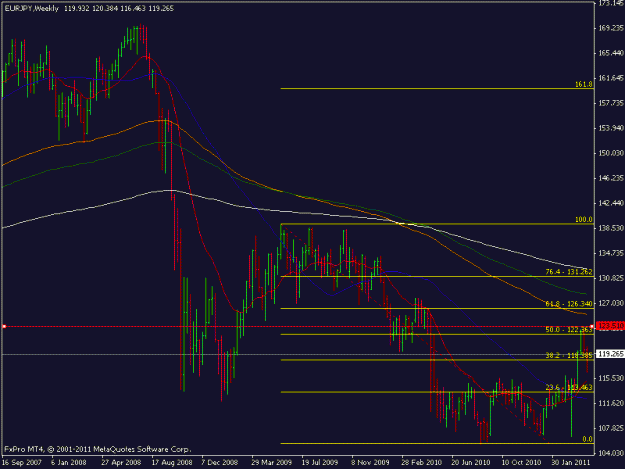This screenshot has height=469, width=625.
Task: Click the 119.932 open value in chart header
Action: tap(77, 8)
